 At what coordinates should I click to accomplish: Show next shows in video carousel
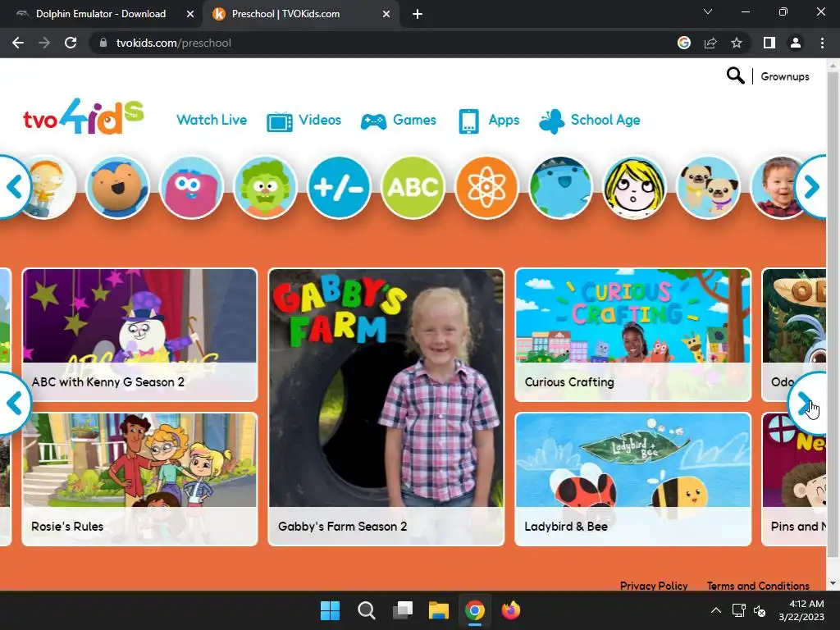[x=806, y=404]
